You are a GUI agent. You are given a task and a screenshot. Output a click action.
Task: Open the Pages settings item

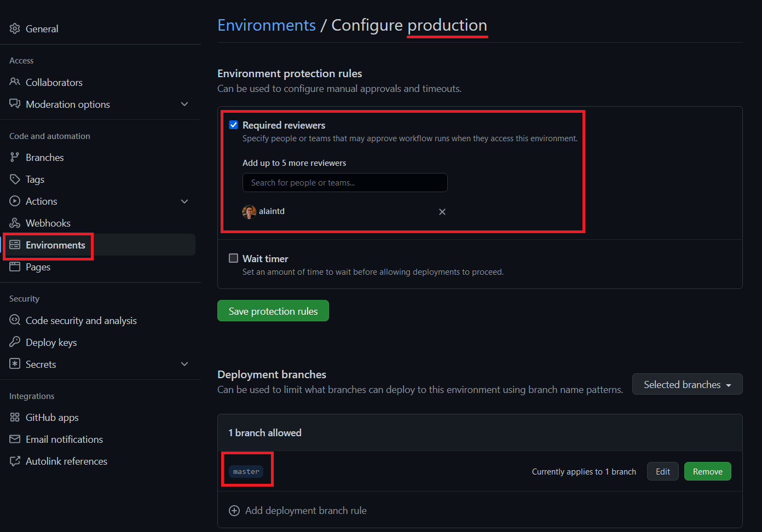click(38, 267)
